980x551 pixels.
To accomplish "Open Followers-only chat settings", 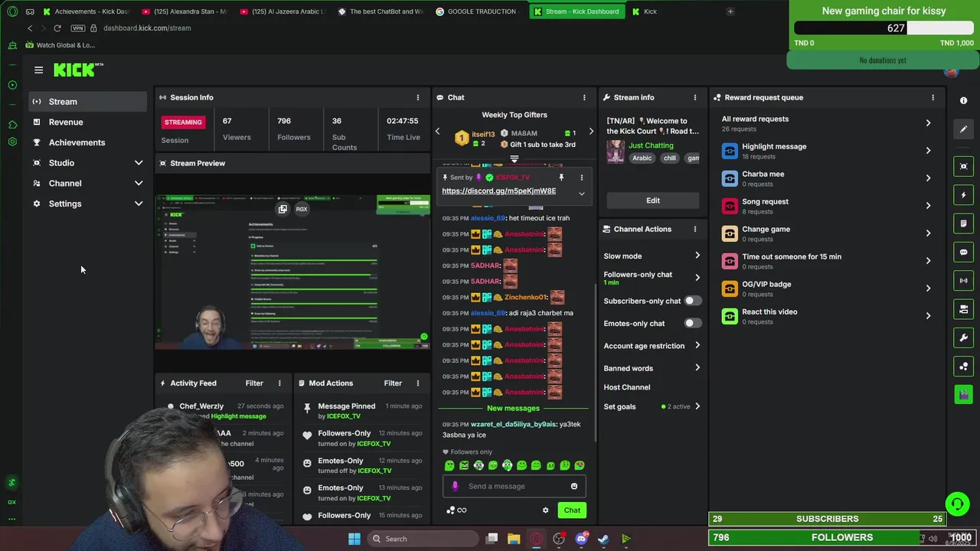I will (652, 278).
